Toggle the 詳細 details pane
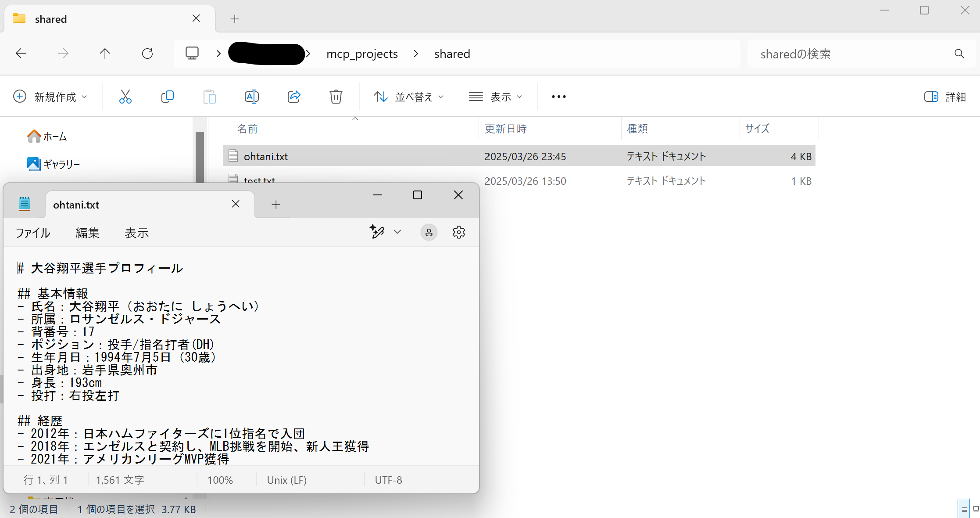The width and height of the screenshot is (980, 518). 945,97
